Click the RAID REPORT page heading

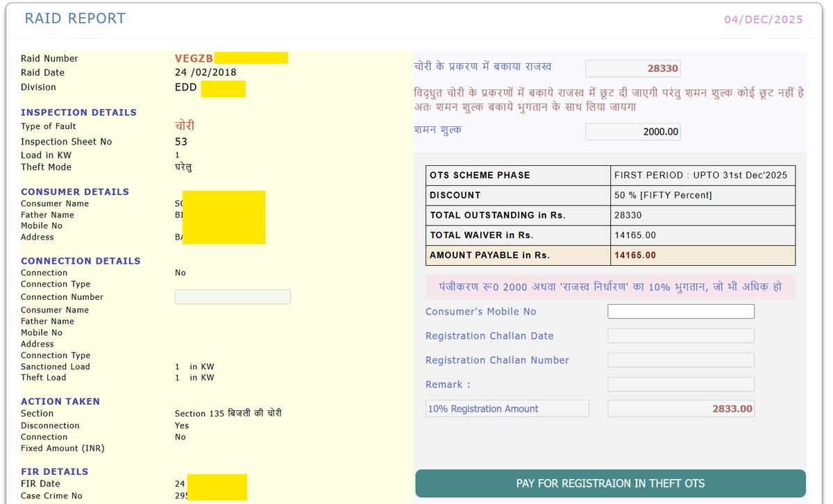tap(75, 19)
